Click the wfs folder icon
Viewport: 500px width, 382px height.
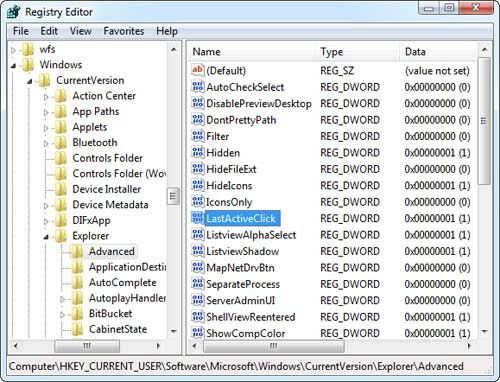pos(28,50)
